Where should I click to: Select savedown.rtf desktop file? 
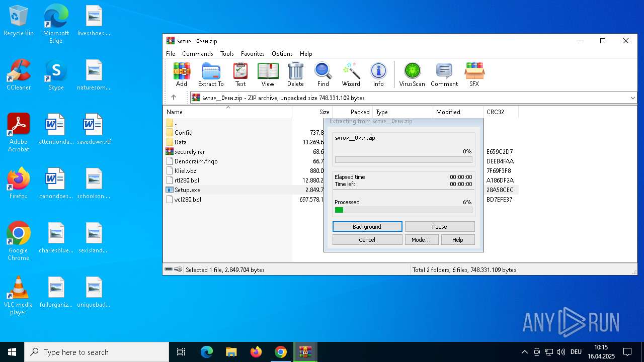tap(94, 130)
